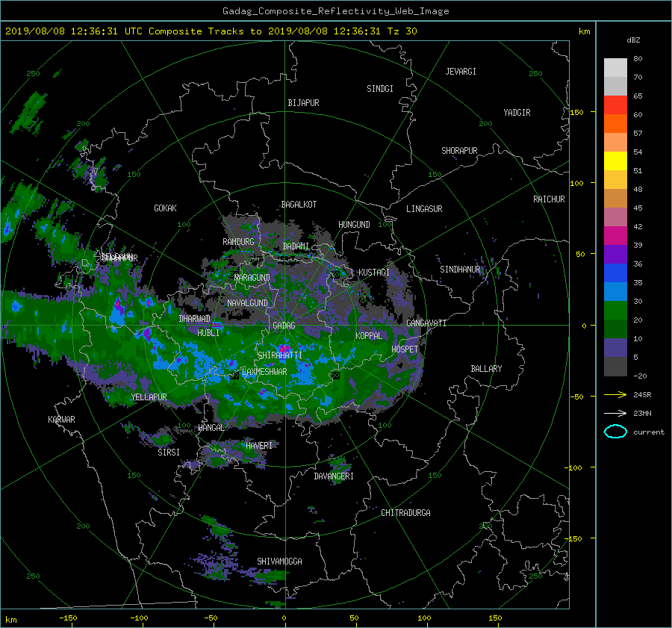Click the BIJAPUR city label

(x=303, y=103)
